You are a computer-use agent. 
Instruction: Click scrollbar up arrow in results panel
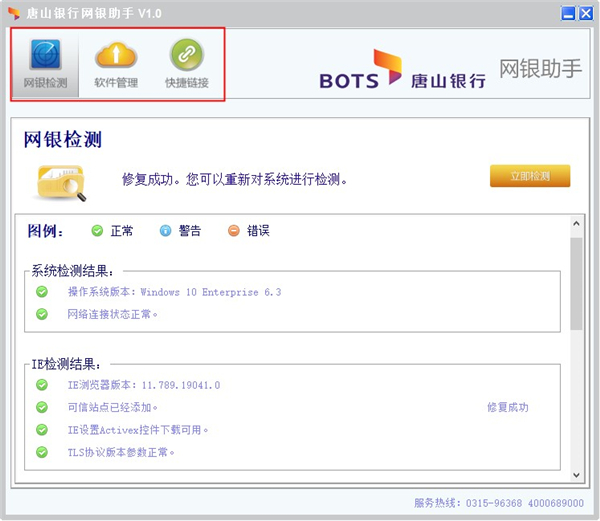pos(576,223)
